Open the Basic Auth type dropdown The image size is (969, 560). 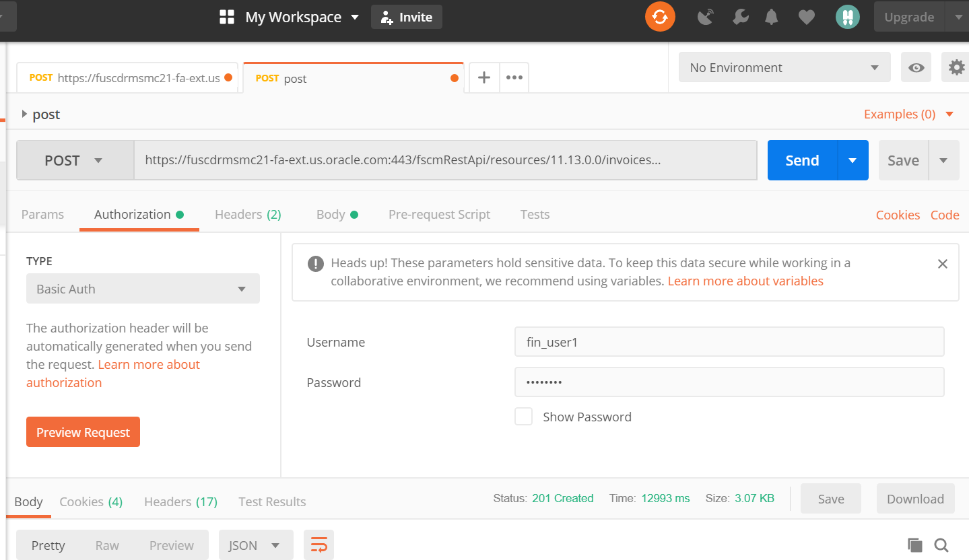click(x=143, y=289)
